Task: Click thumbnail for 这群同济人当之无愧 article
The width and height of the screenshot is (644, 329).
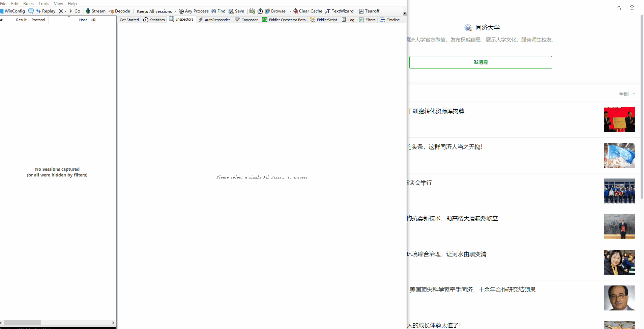Action: (619, 155)
